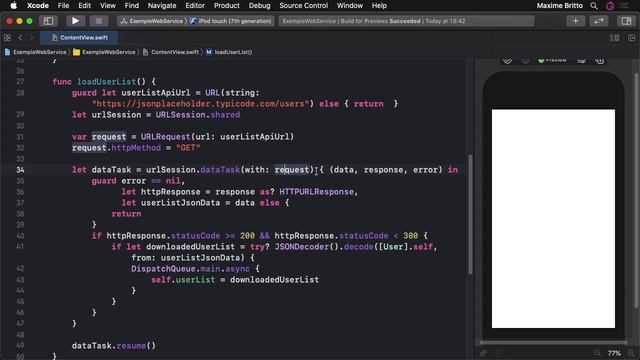Image resolution: width=640 pixels, height=360 pixels.
Task: Click line number 27 in gutter
Action: pos(20,82)
